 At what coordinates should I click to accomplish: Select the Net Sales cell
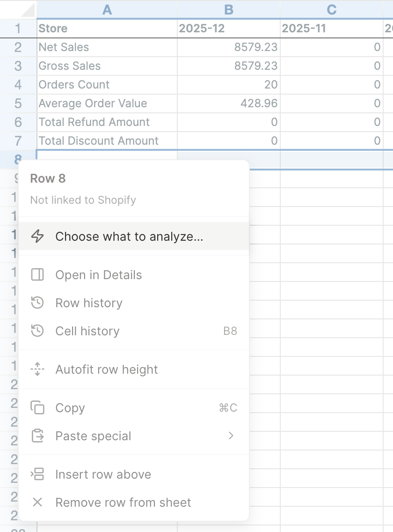pos(107,47)
